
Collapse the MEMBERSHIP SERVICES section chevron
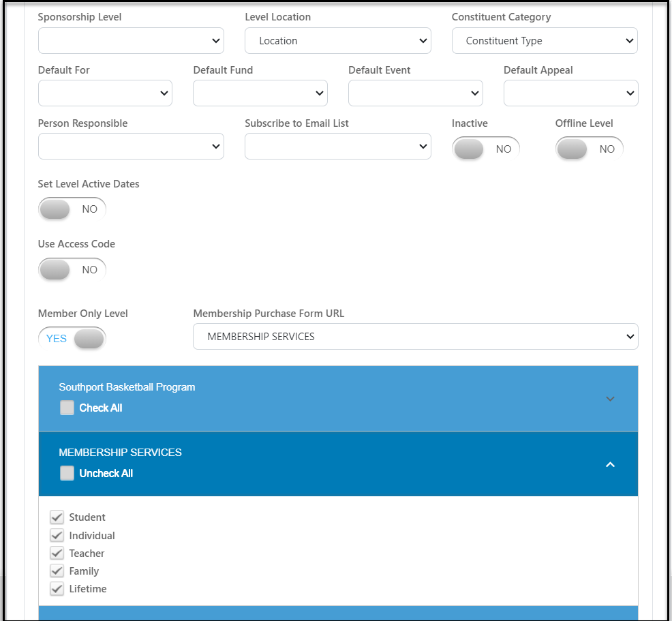610,465
